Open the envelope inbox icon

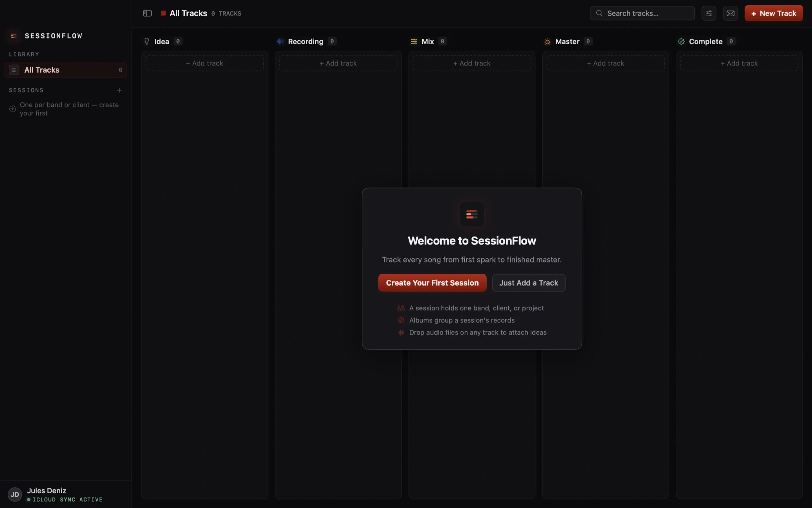pos(730,13)
